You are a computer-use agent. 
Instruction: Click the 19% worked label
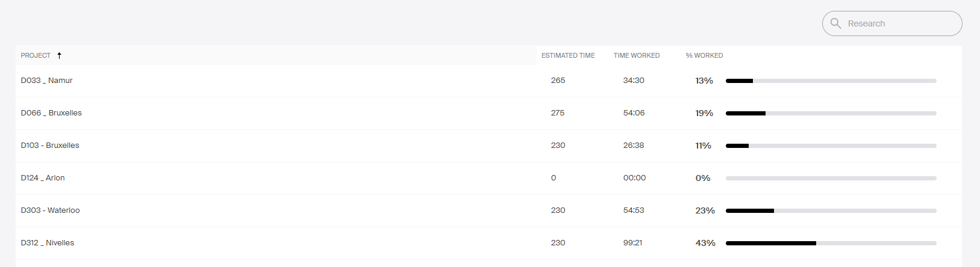coord(704,113)
